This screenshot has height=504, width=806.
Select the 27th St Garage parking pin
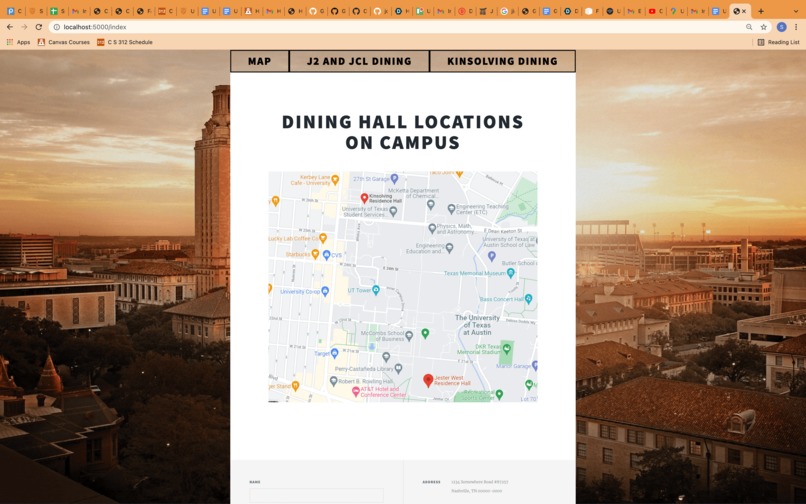[394, 178]
